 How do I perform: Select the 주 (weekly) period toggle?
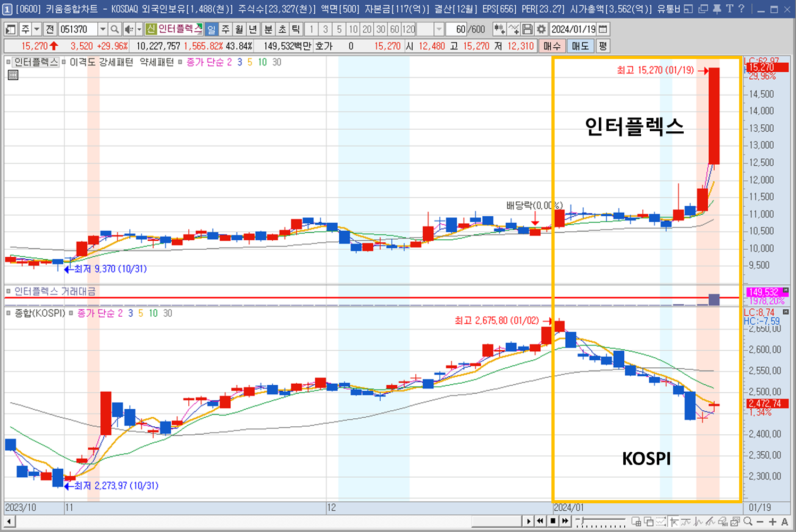(x=225, y=29)
